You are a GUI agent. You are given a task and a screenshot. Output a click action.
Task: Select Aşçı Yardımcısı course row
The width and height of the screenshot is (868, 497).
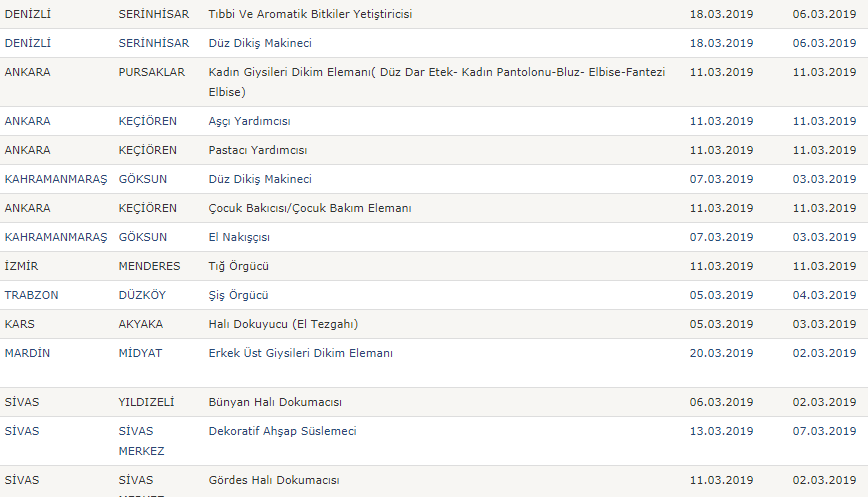[249, 121]
